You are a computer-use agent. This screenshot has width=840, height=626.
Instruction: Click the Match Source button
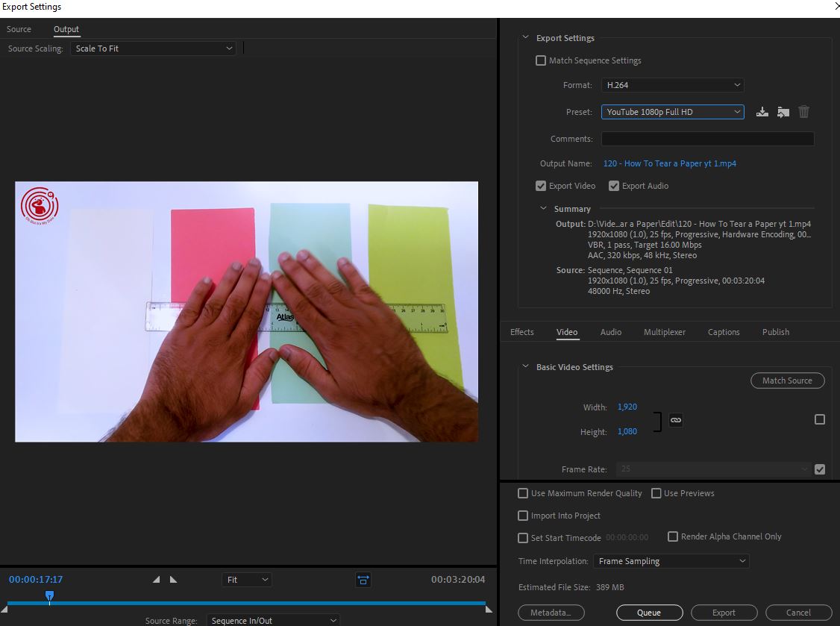[x=788, y=381]
